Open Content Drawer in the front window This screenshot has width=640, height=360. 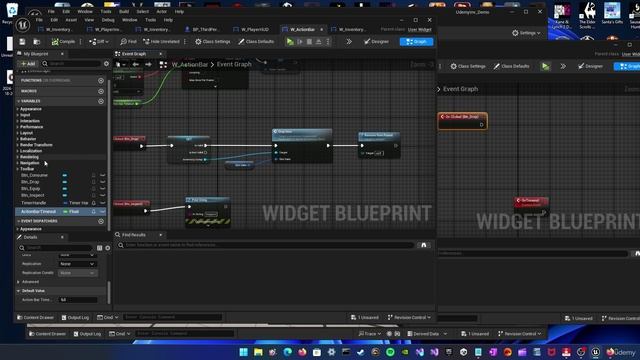pos(35,317)
